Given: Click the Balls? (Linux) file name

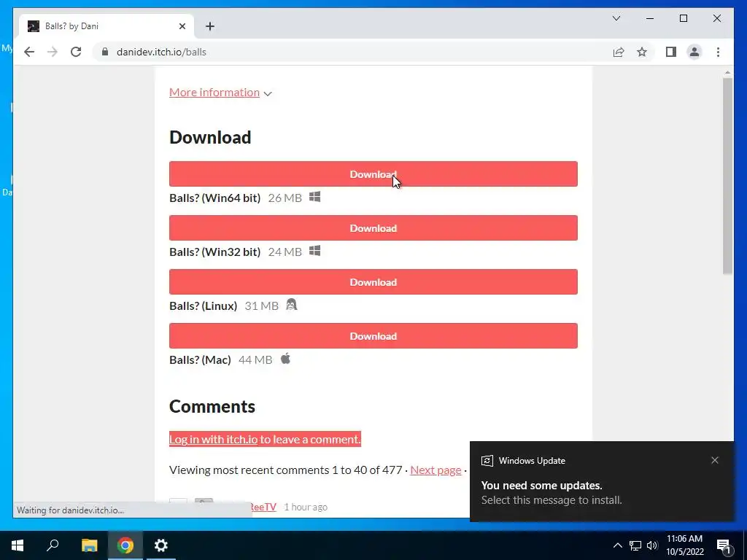Looking at the screenshot, I should tap(203, 306).
